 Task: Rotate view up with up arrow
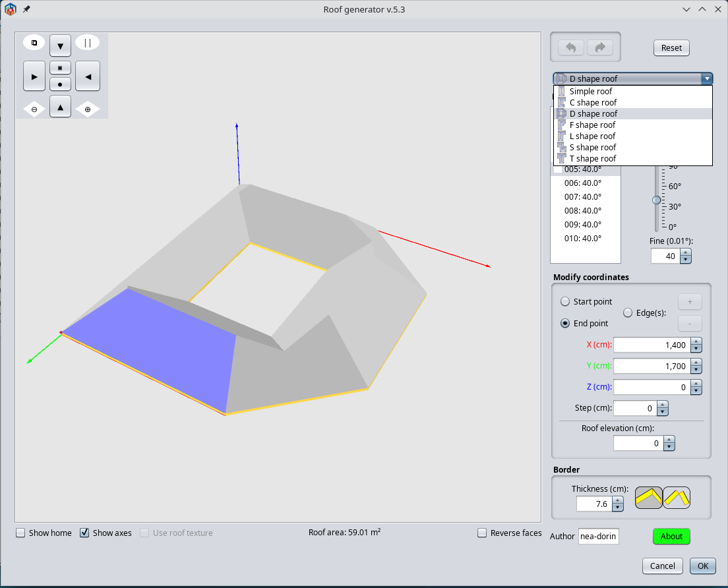click(x=61, y=107)
